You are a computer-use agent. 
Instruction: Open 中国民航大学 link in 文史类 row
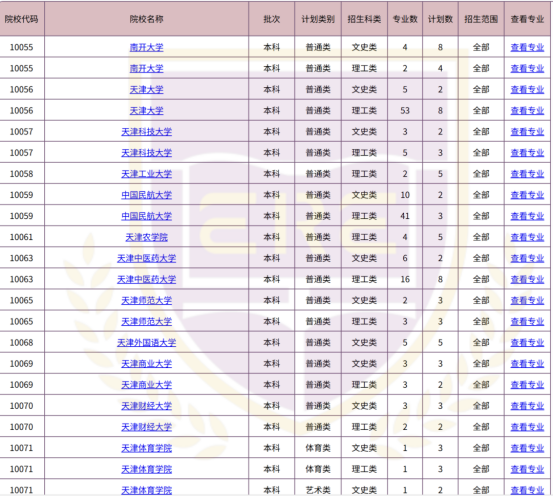pos(146,195)
